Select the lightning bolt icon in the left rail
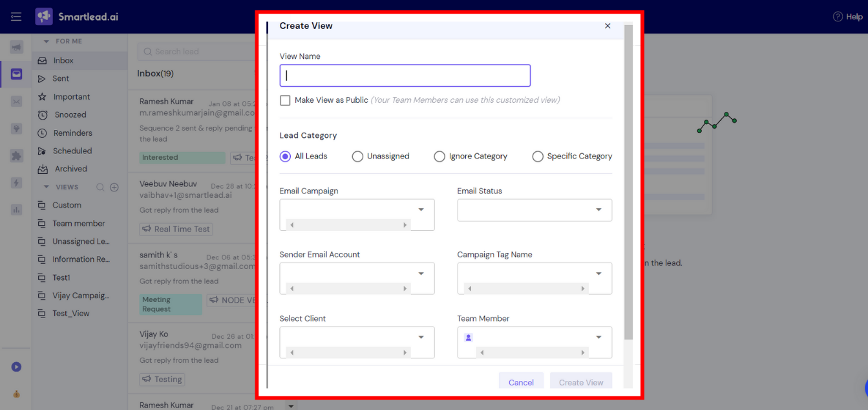The width and height of the screenshot is (868, 410). pyautogui.click(x=16, y=182)
